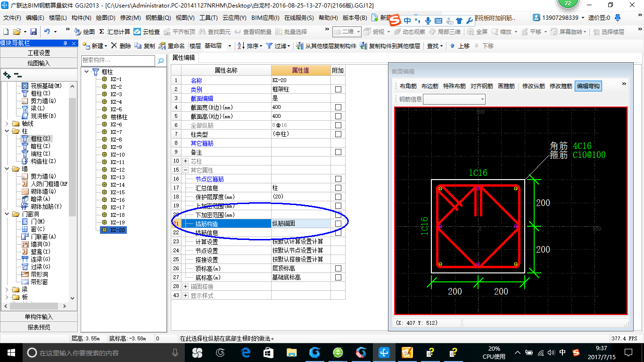Expand the 显示样式 property group
The image size is (644, 362).
pyautogui.click(x=185, y=296)
